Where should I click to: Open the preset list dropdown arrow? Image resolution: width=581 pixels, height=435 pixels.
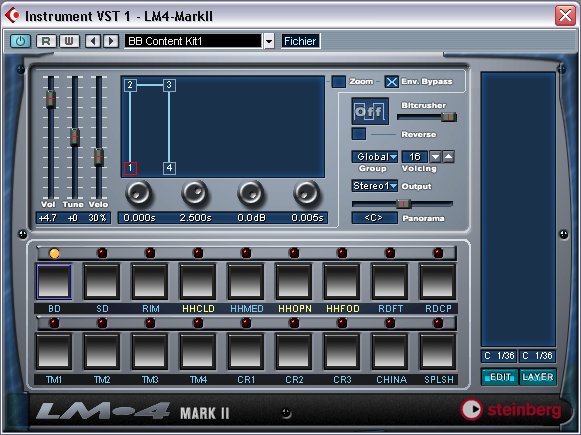(x=269, y=41)
